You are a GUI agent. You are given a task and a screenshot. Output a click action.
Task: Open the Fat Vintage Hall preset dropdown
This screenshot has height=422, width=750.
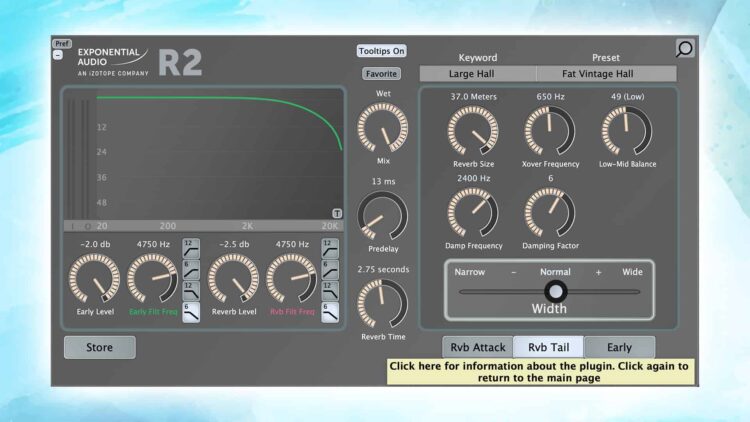click(x=607, y=74)
